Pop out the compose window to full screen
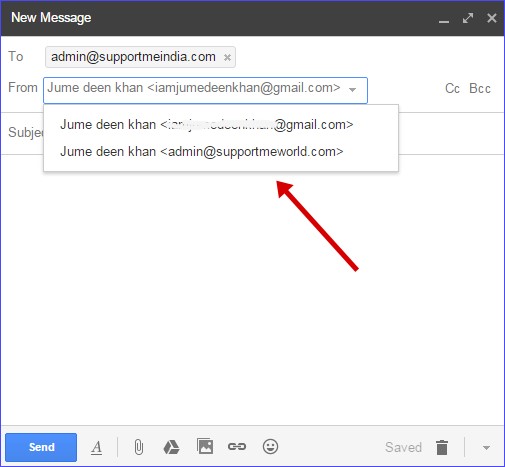Screen dimensions: 505x467 click(x=468, y=18)
